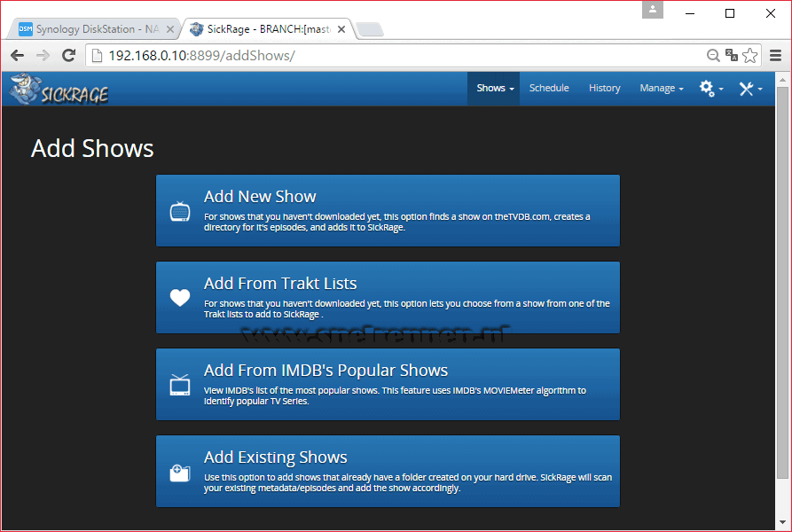Click the Chrome user profile button

click(x=653, y=9)
